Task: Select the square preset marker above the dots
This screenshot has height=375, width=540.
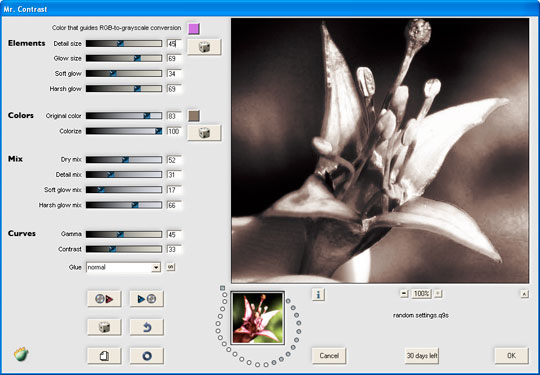Action: click(x=222, y=288)
